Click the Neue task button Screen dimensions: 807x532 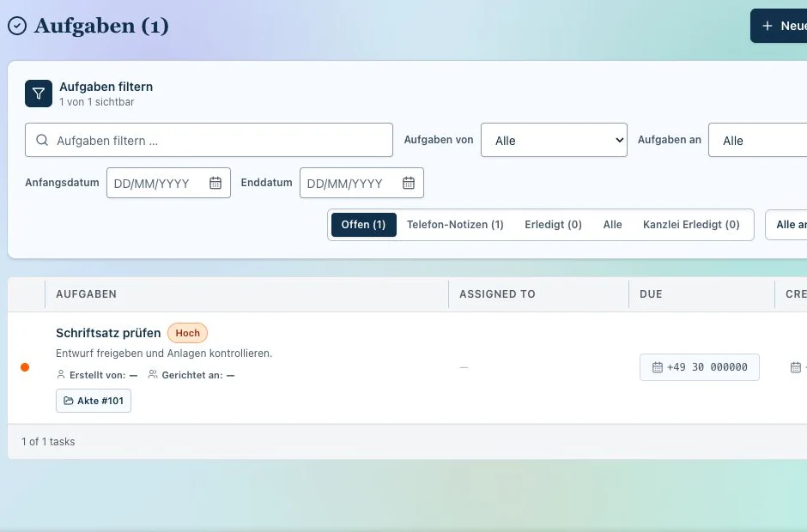[x=779, y=26]
